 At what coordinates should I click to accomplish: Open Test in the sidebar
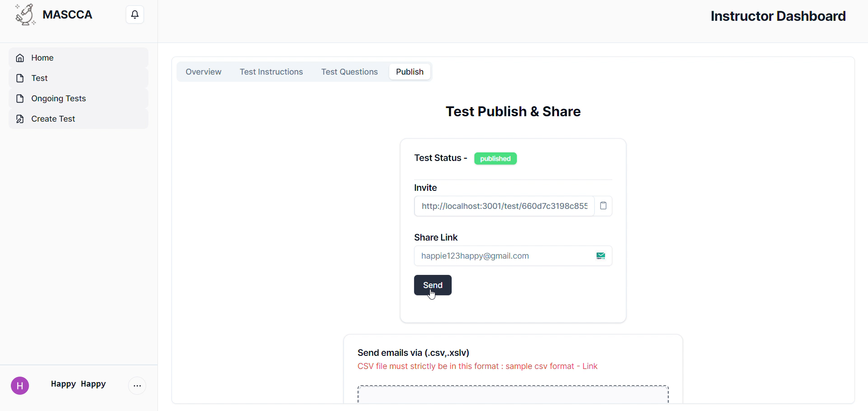[78, 78]
